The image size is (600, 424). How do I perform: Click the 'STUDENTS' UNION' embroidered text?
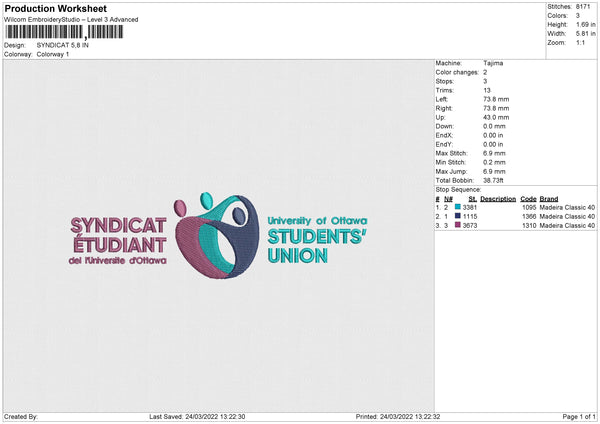(x=317, y=246)
